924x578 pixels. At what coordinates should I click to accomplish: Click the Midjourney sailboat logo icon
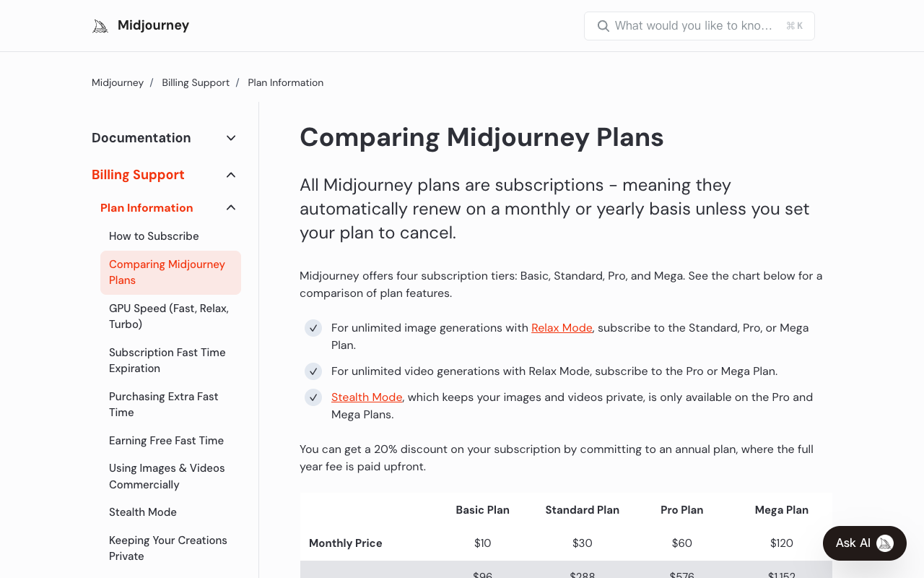(100, 26)
